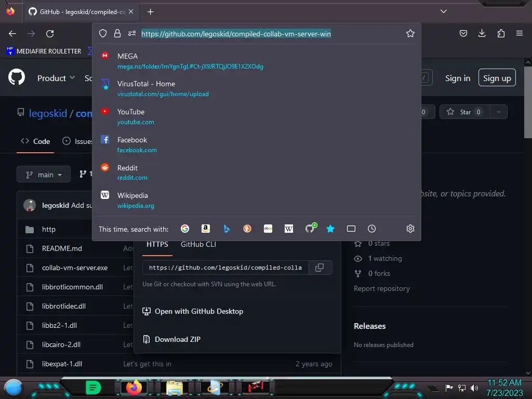List all tabs with the chevron
This screenshot has height=399, width=532.
tap(444, 11)
